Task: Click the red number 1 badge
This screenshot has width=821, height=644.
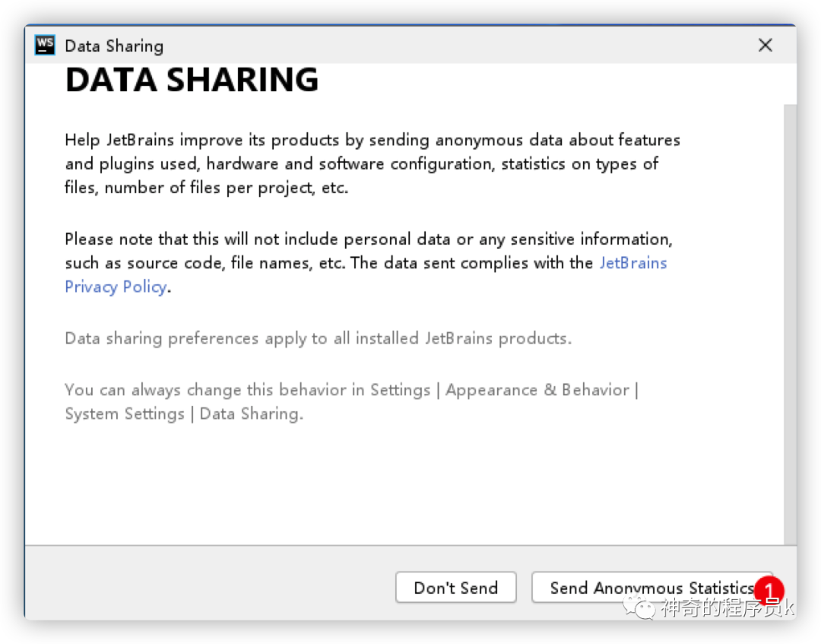Action: pos(769,590)
